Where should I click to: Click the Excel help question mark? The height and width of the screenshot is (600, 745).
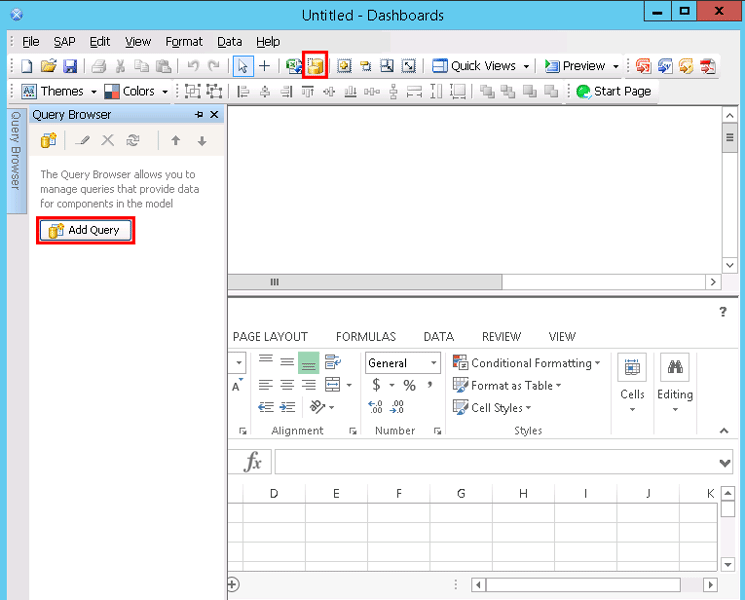coord(723,312)
